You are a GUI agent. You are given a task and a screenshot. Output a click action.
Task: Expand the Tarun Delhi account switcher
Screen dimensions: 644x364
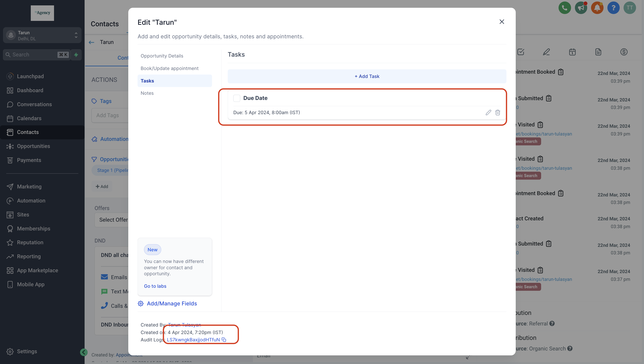[42, 35]
